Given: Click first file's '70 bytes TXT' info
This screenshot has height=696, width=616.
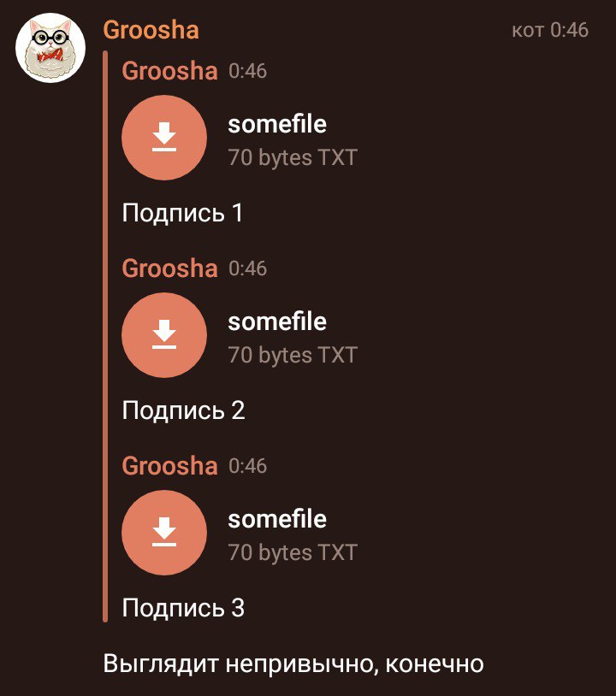Looking at the screenshot, I should point(293,157).
